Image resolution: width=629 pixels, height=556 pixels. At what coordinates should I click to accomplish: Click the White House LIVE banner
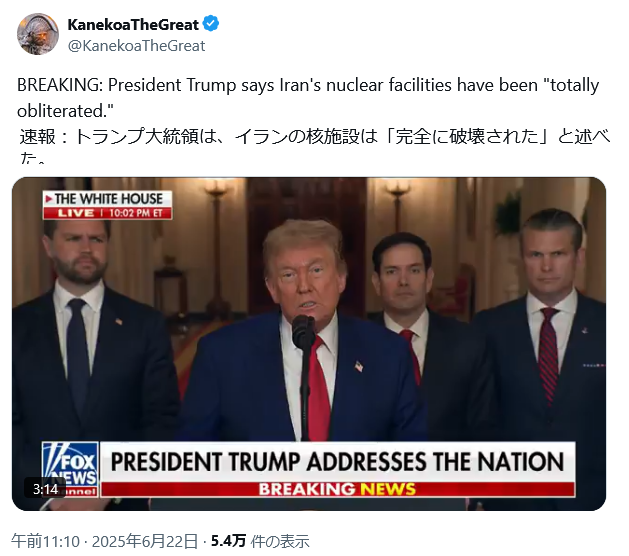108,205
